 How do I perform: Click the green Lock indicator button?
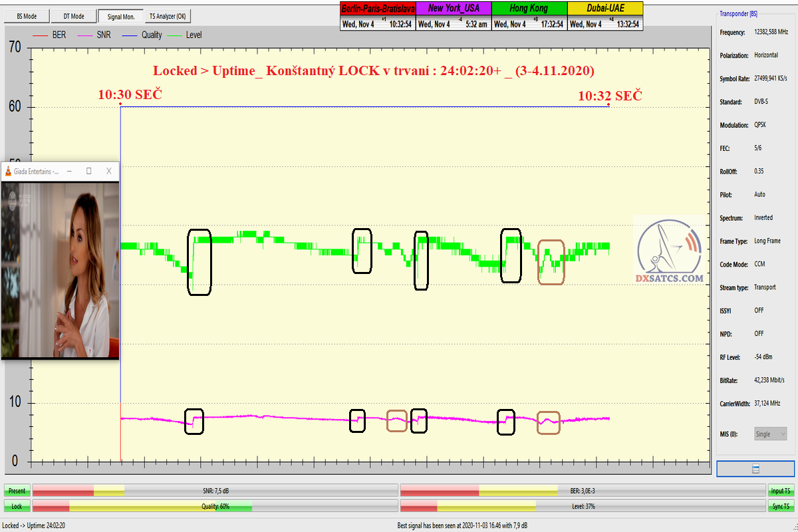click(17, 507)
